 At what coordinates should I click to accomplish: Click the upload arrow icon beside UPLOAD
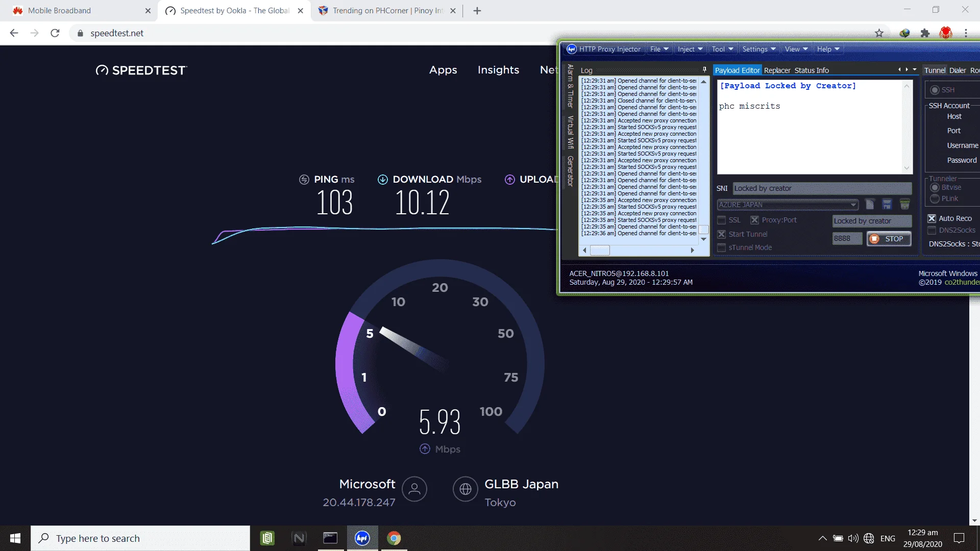coord(510,180)
